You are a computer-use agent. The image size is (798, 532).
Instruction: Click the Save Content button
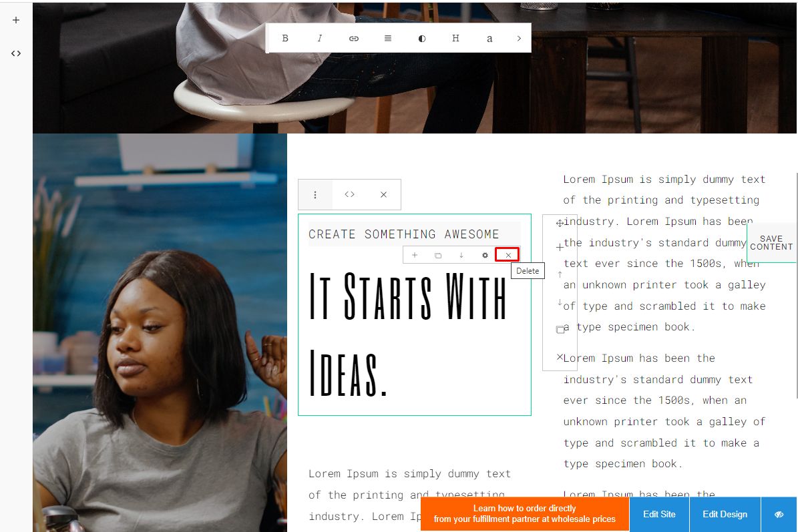(x=771, y=242)
